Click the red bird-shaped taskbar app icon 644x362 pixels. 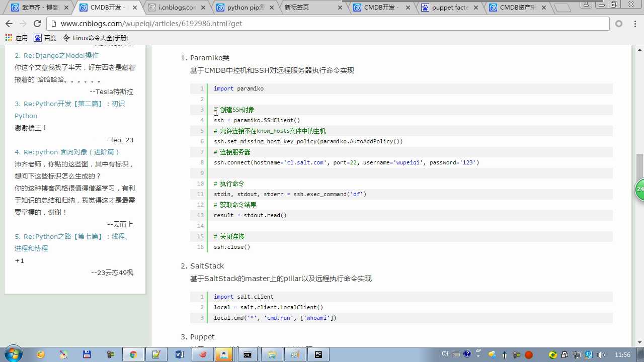(202, 354)
